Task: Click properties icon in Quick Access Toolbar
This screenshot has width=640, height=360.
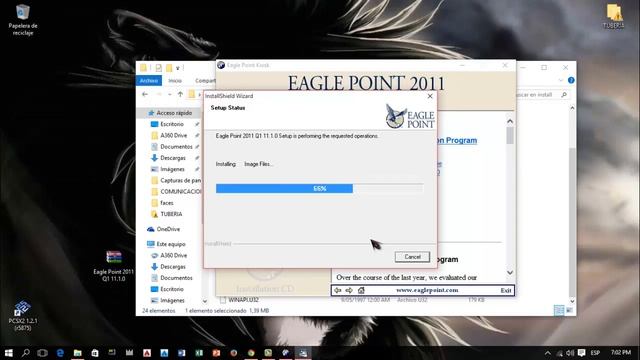Action: [158, 68]
